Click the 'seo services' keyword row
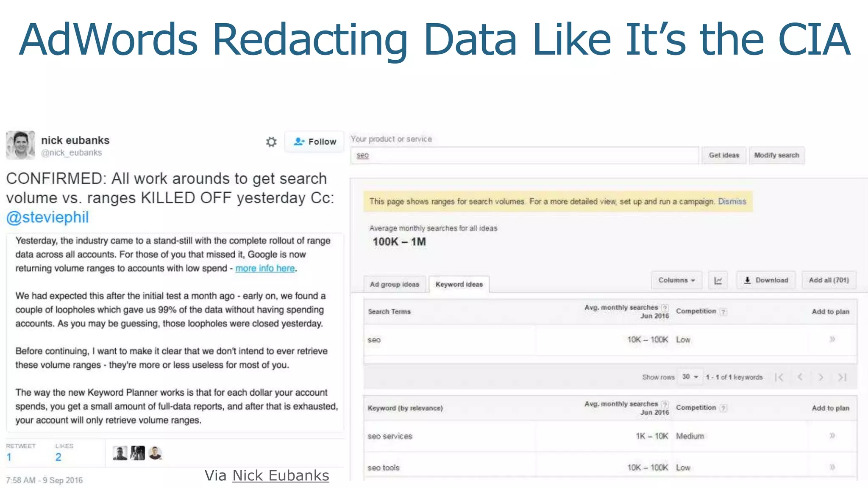 610,436
